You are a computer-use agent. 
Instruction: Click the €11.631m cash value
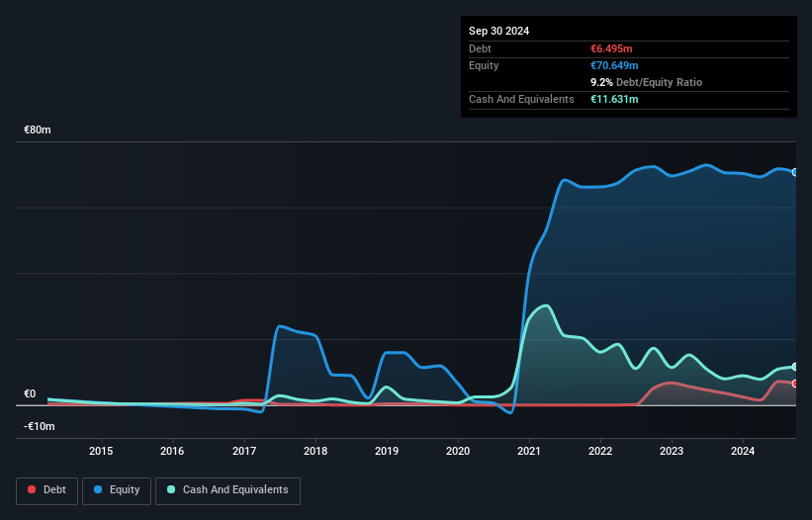614,99
